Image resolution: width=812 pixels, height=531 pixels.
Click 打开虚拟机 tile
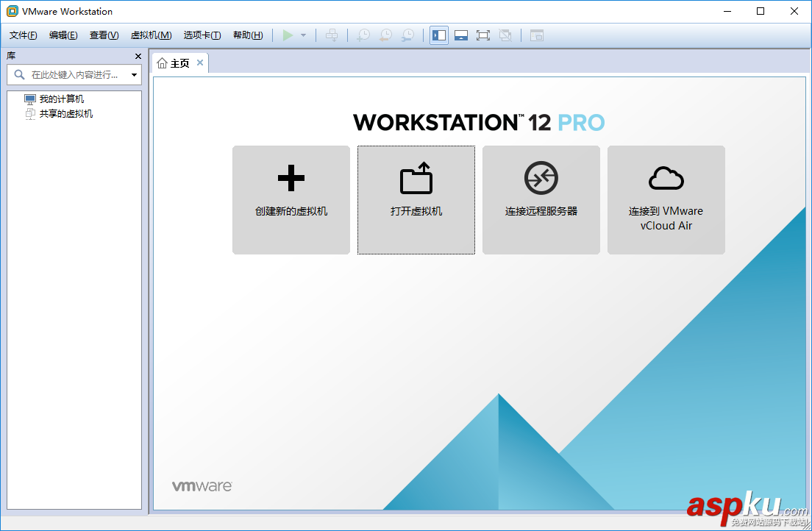pos(416,200)
